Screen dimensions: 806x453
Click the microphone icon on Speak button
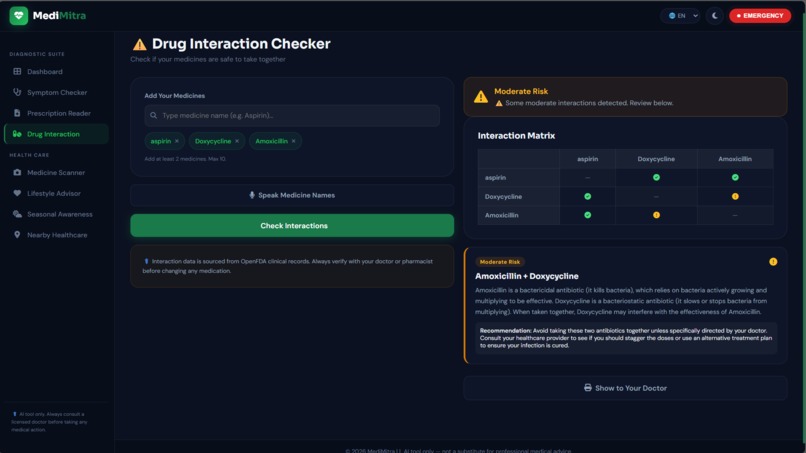coord(252,195)
